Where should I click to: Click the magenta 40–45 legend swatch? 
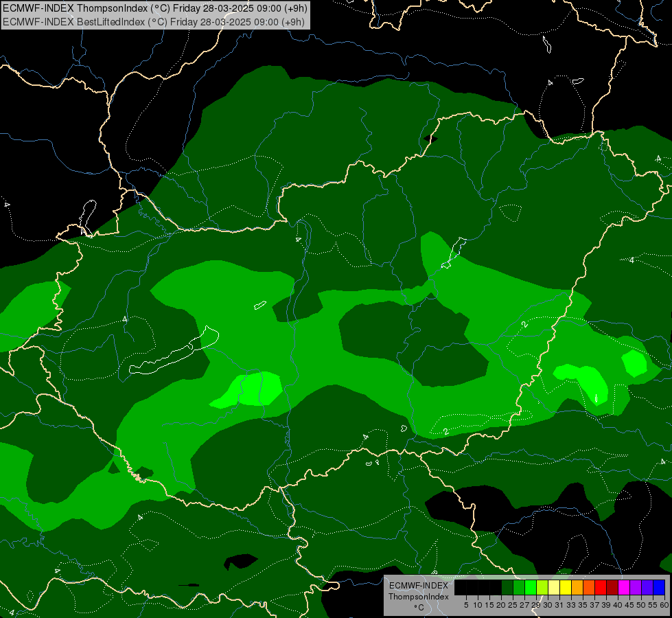pos(624,587)
